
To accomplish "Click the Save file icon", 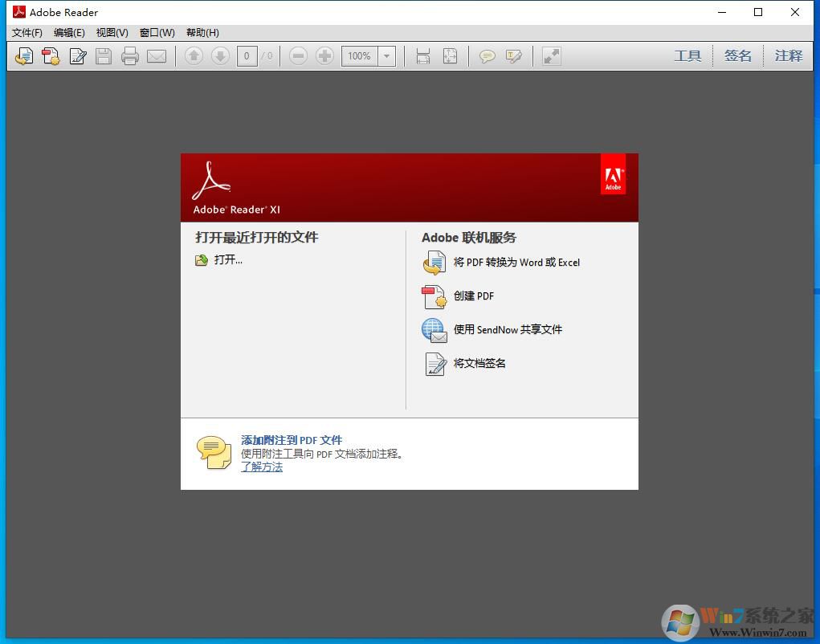I will tap(104, 55).
